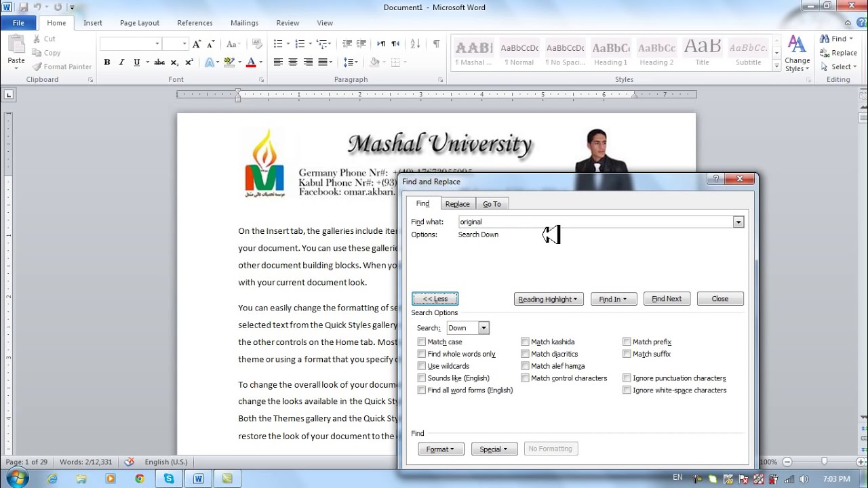The width and height of the screenshot is (868, 488).
Task: Switch to Go To tab
Action: (x=492, y=204)
